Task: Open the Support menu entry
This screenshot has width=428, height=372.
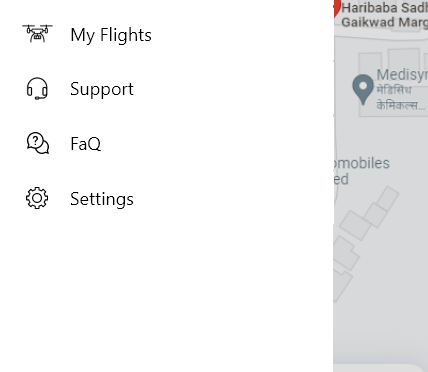Action: pyautogui.click(x=102, y=89)
